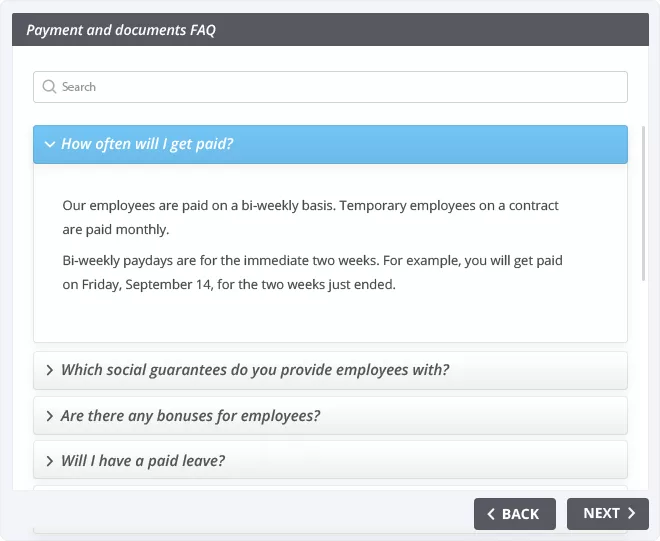Open 'Are there any bonuses for employees?' question
Viewport: 660px width, 541px height.
[x=330, y=416]
